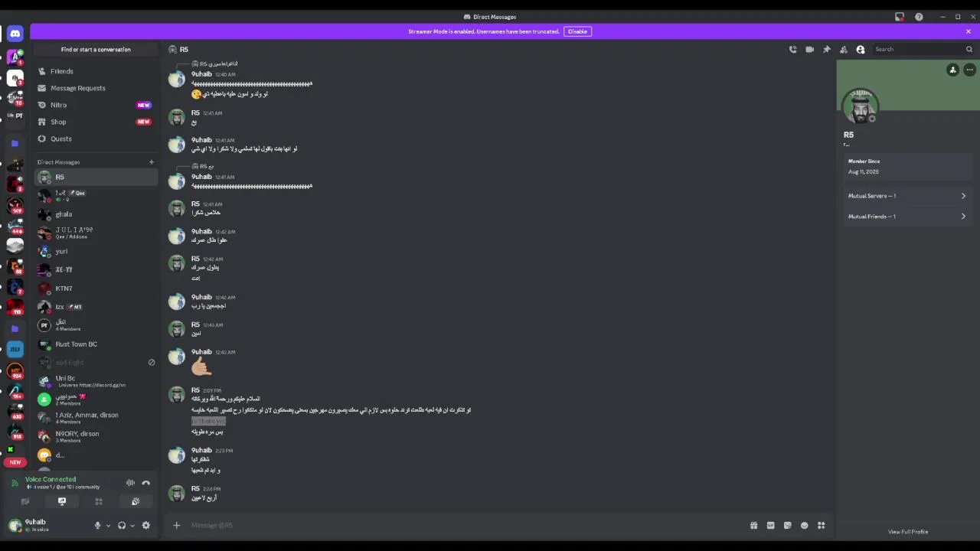Open the GIF picker

coord(770,525)
